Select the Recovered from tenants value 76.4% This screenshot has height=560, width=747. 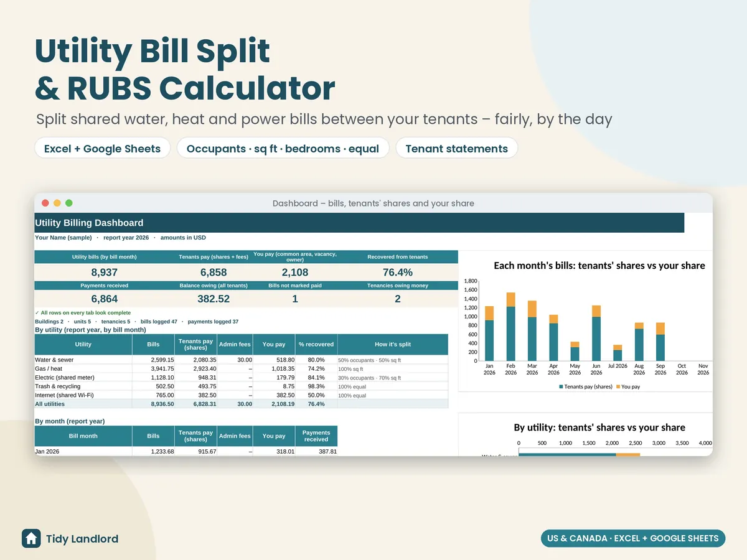click(398, 273)
